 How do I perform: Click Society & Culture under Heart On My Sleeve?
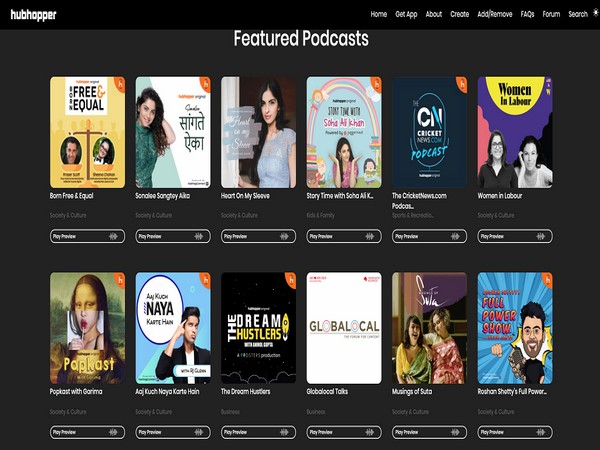tap(239, 215)
